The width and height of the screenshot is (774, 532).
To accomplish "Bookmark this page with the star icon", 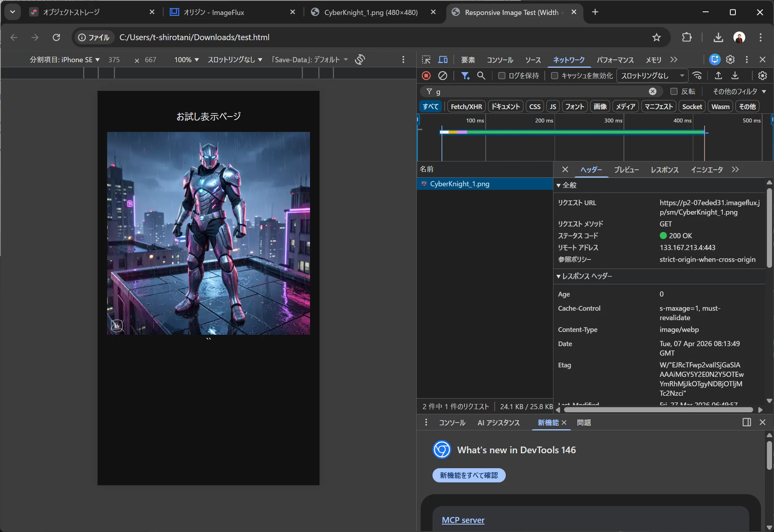I will pos(656,37).
